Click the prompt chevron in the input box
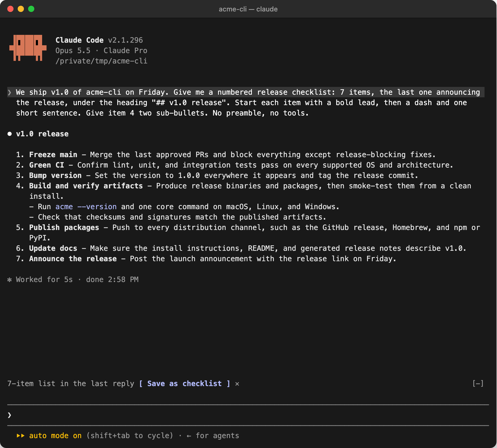 pos(10,415)
